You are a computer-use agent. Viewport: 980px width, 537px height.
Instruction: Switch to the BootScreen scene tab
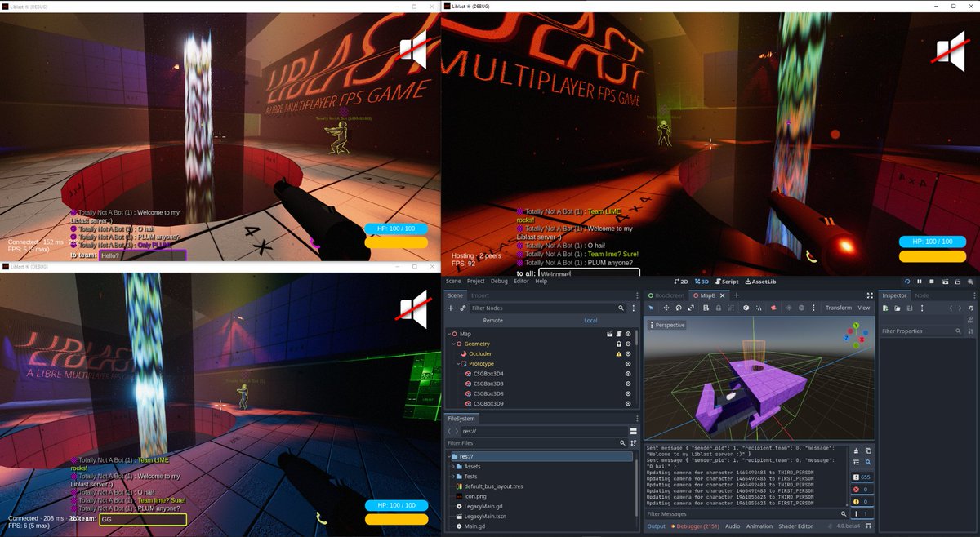click(666, 295)
